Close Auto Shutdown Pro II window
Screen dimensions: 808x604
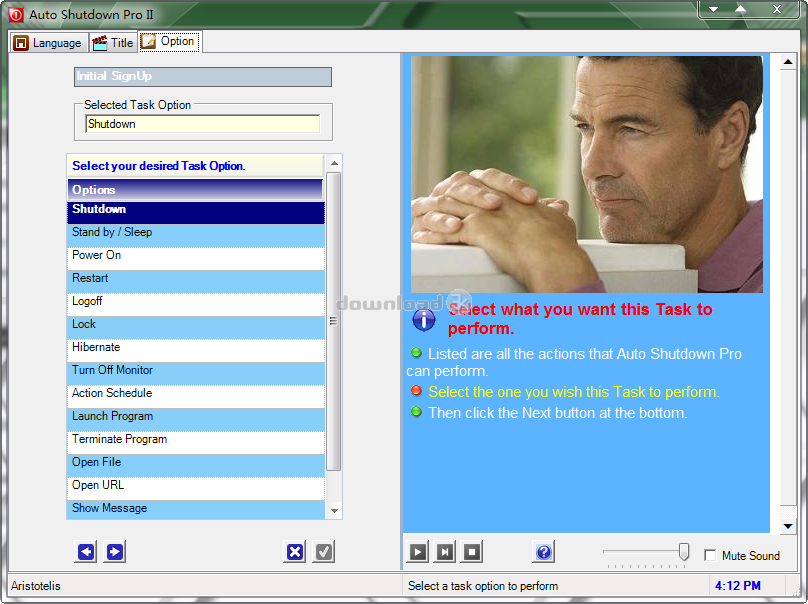pos(777,9)
